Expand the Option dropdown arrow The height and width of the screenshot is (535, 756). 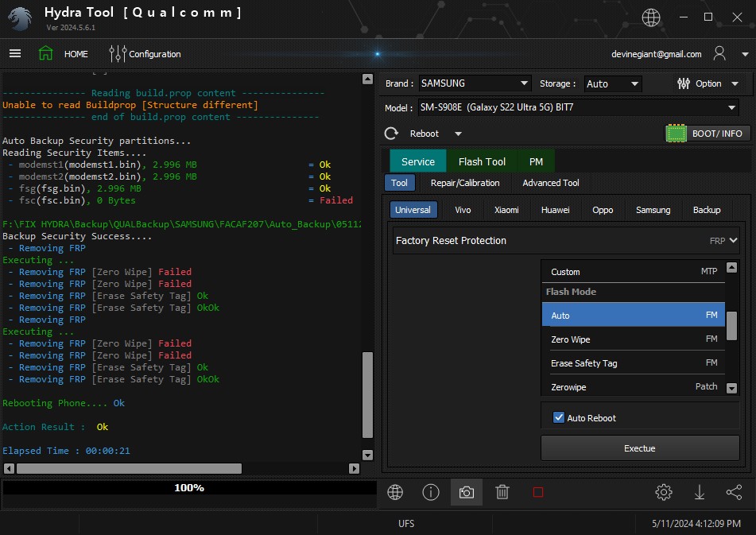click(x=735, y=83)
